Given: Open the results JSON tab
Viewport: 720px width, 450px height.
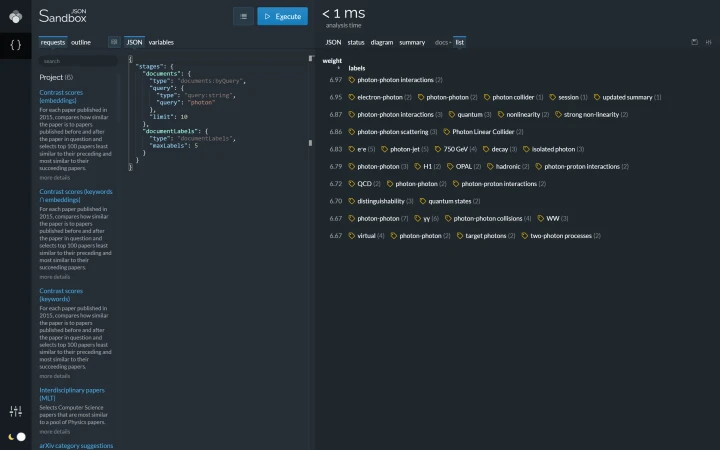Looking at the screenshot, I should (333, 42).
